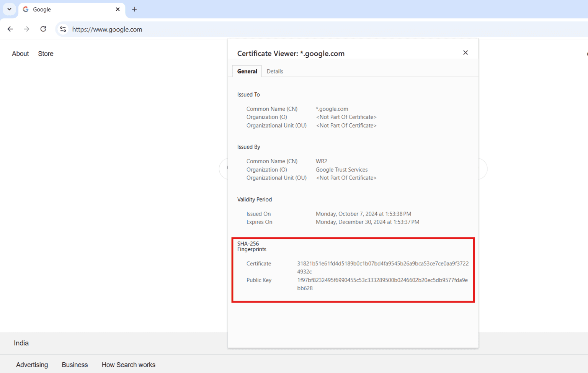The width and height of the screenshot is (588, 373).
Task: Click the forward navigation arrow
Action: click(x=26, y=29)
